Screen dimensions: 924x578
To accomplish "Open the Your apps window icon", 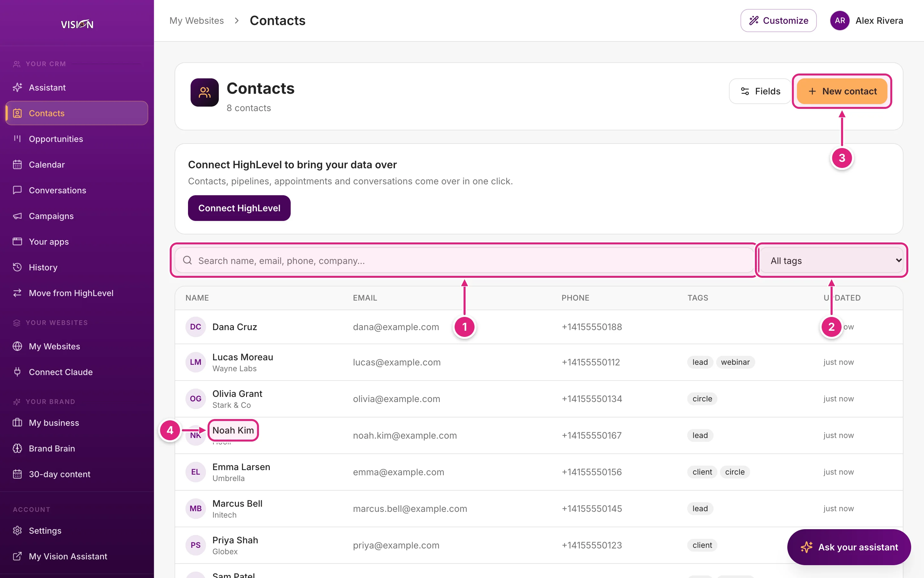I will 17,241.
